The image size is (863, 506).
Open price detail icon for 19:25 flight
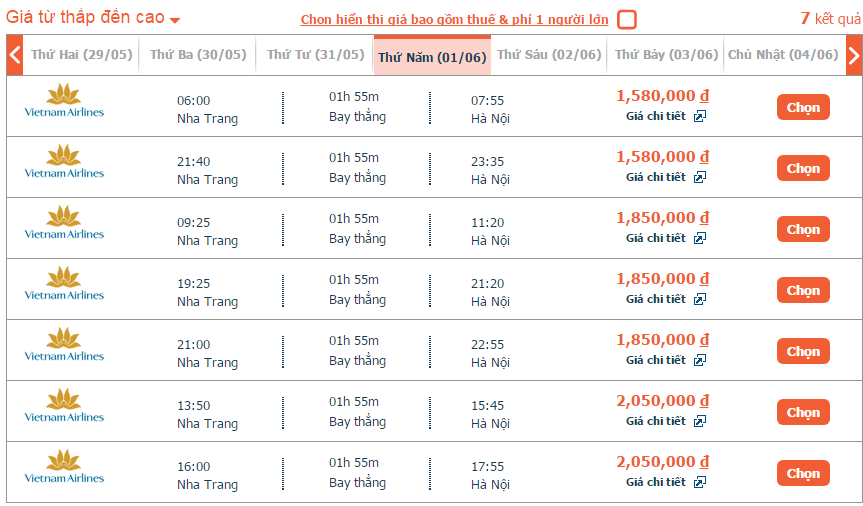click(x=700, y=300)
